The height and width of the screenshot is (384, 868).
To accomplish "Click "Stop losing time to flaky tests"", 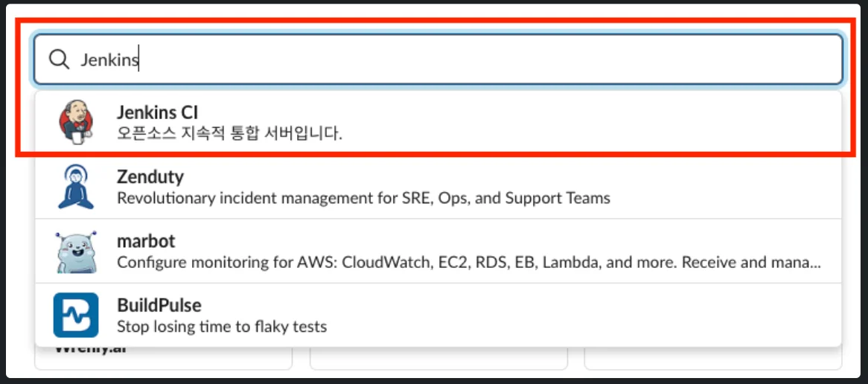I will pyautogui.click(x=222, y=327).
